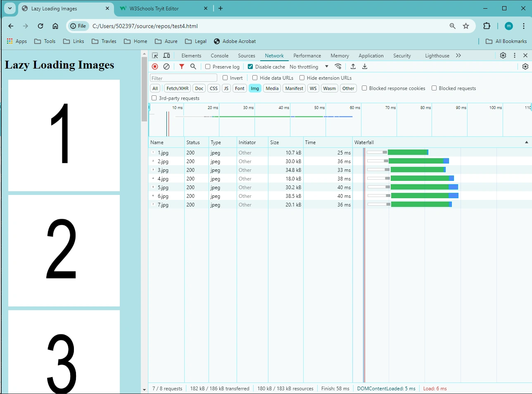
Task: Open the No throttling dropdown
Action: click(309, 66)
